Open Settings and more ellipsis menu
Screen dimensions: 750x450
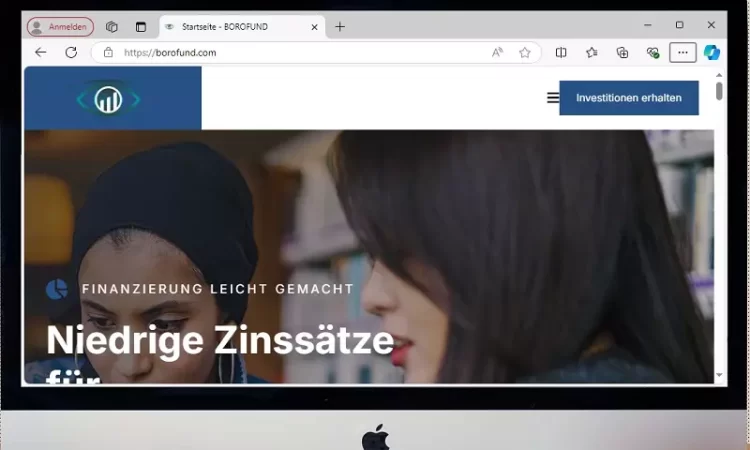[x=683, y=53]
